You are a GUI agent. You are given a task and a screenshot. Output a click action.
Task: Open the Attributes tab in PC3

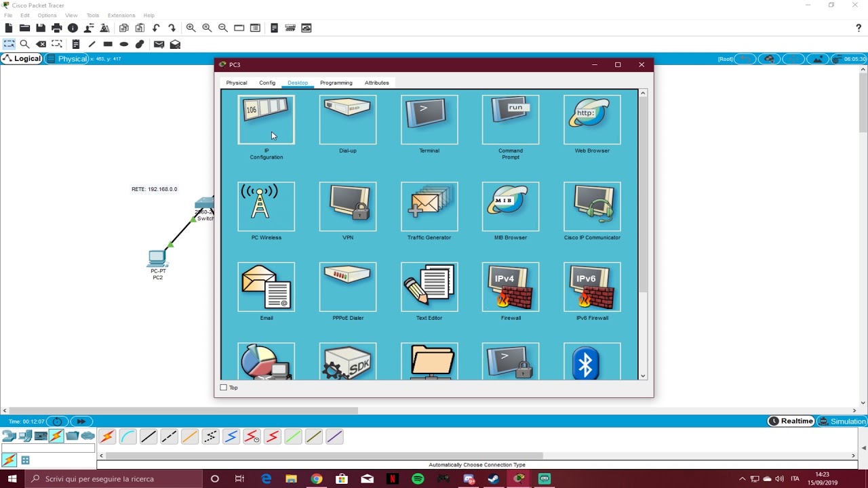376,83
